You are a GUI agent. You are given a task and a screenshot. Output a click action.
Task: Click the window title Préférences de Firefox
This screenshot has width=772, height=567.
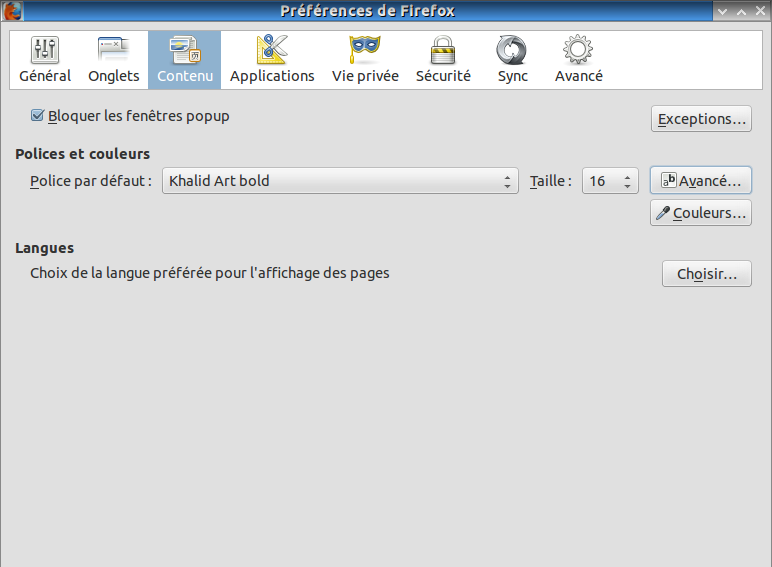(x=367, y=11)
